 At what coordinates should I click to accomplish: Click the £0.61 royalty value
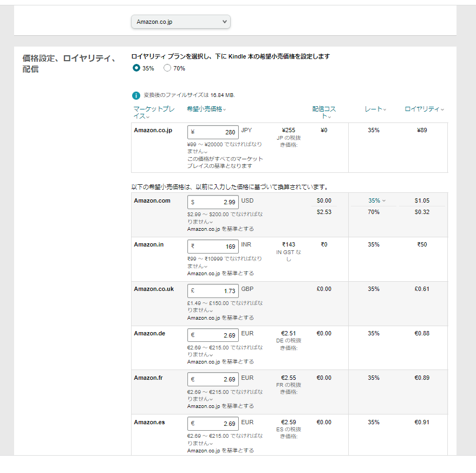pos(422,289)
